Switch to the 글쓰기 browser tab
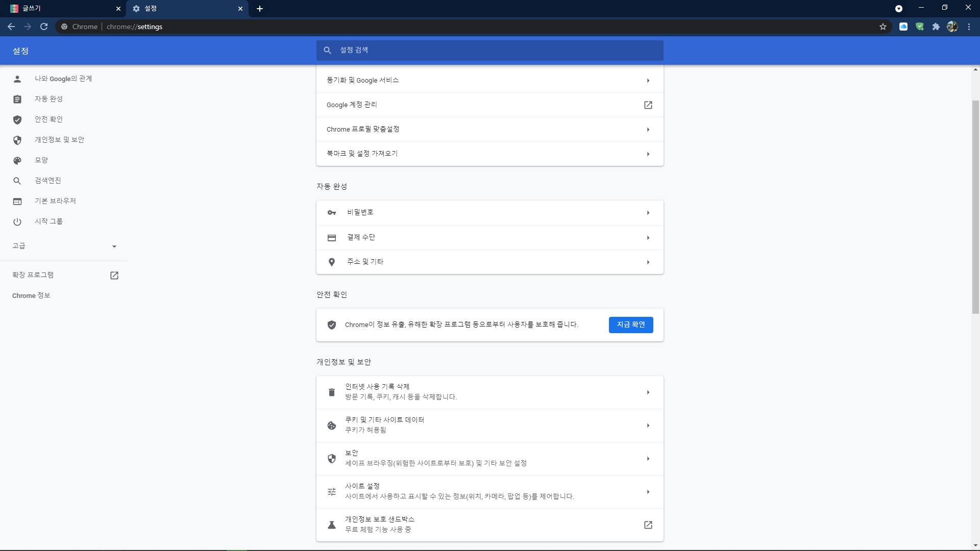The image size is (980, 551). tap(61, 9)
